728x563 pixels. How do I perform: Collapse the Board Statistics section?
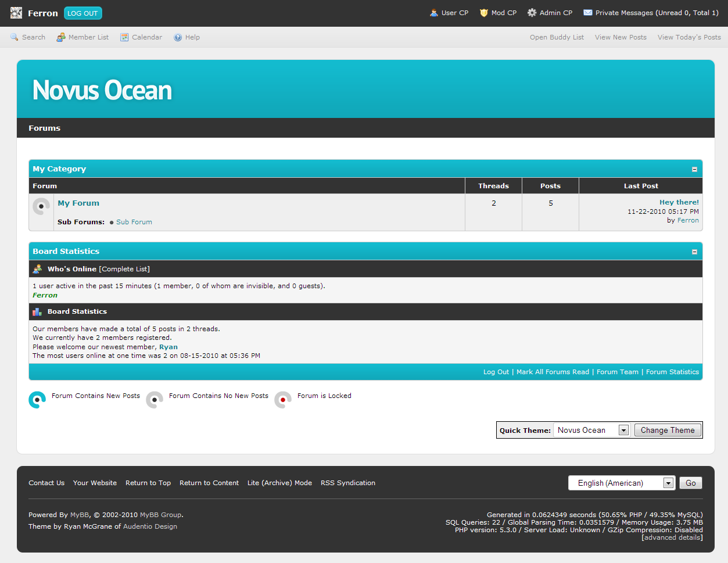[694, 252]
